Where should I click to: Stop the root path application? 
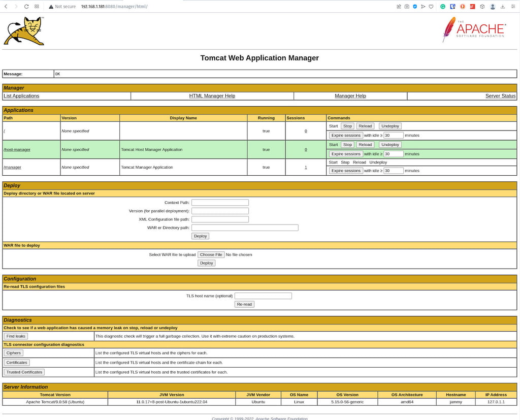tap(347, 126)
